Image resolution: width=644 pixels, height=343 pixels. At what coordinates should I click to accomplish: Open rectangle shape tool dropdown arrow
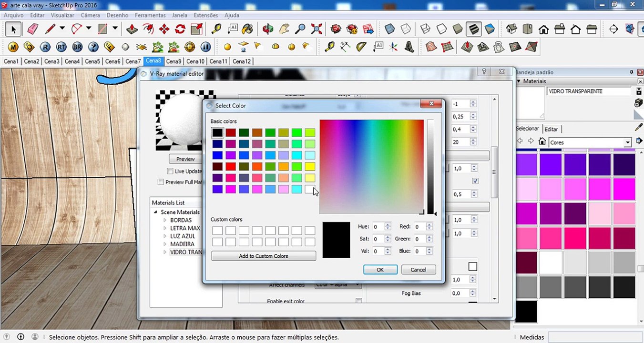(115, 29)
